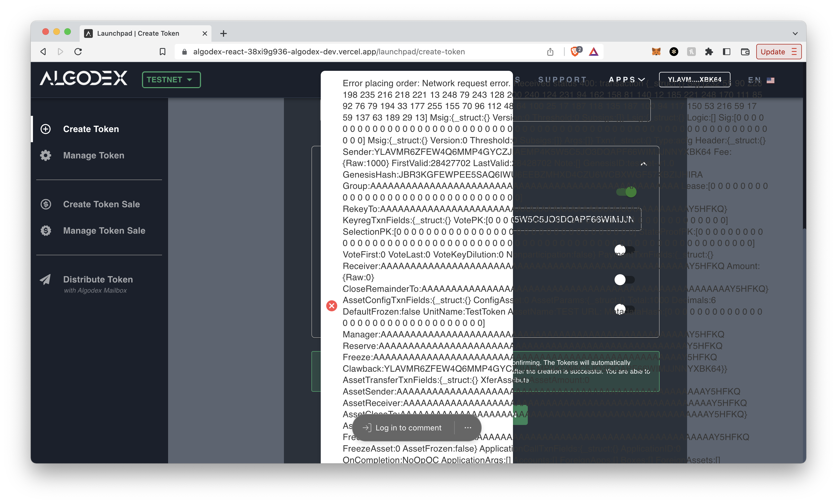Enable the third toggle switch
Screen dimensions: 837x504
624,280
